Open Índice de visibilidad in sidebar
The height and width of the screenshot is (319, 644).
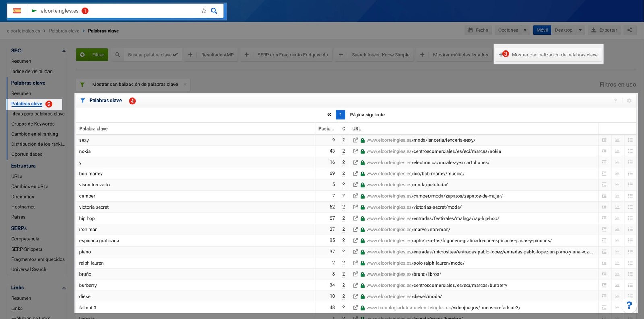[32, 71]
